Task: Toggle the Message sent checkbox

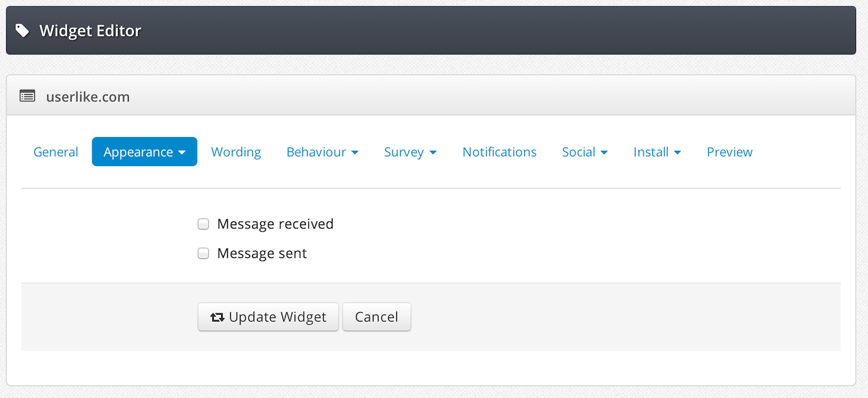Action: (x=203, y=254)
